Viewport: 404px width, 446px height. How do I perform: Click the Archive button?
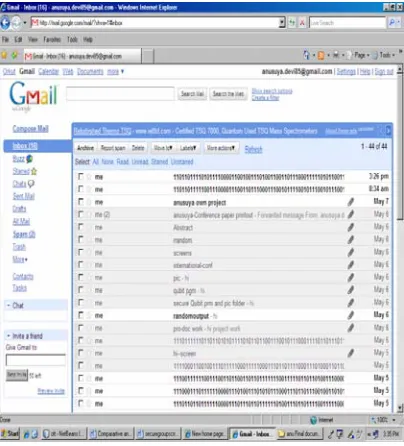click(x=85, y=148)
